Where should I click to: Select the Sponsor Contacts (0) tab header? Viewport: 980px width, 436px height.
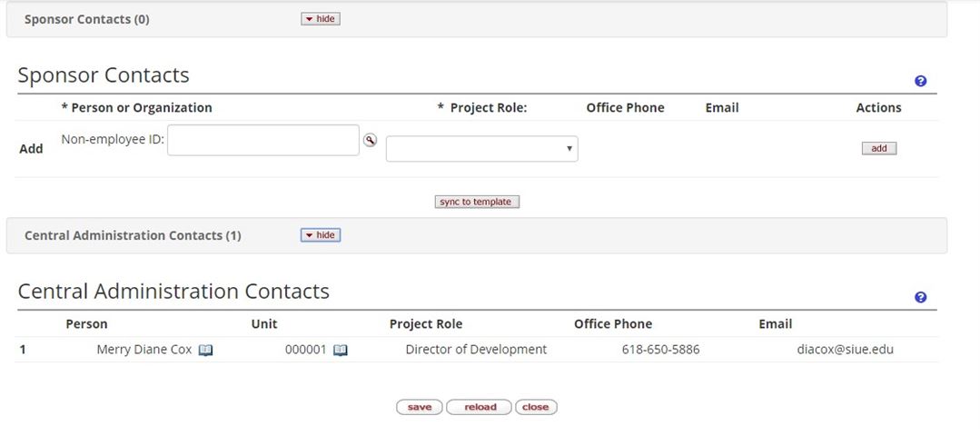click(87, 19)
